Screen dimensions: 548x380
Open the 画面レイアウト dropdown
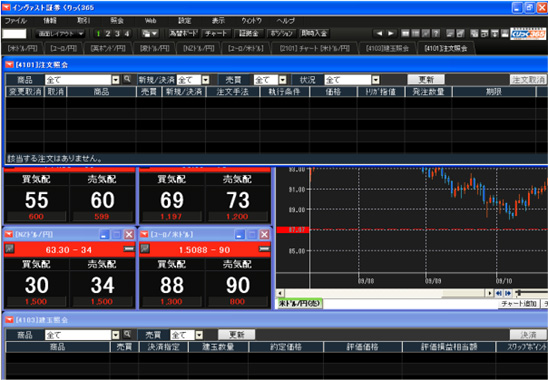coord(60,34)
